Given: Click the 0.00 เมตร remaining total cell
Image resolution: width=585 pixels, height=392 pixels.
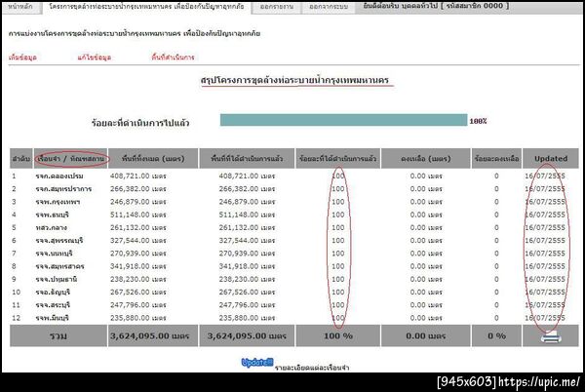Looking at the screenshot, I should [426, 336].
